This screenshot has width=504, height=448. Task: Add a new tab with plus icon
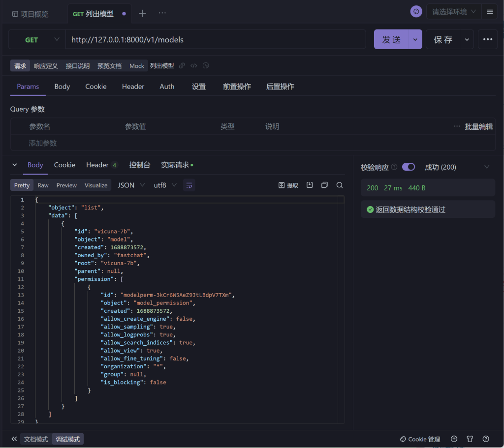point(142,13)
